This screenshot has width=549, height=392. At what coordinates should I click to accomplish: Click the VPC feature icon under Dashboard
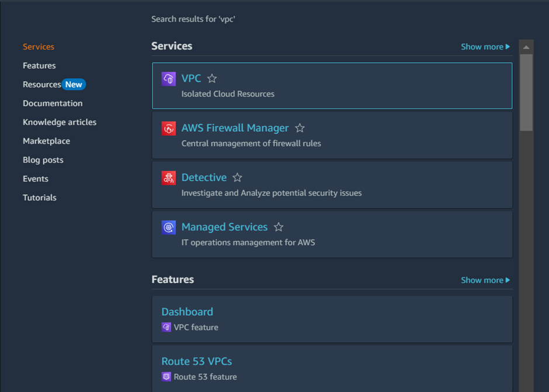tap(166, 327)
